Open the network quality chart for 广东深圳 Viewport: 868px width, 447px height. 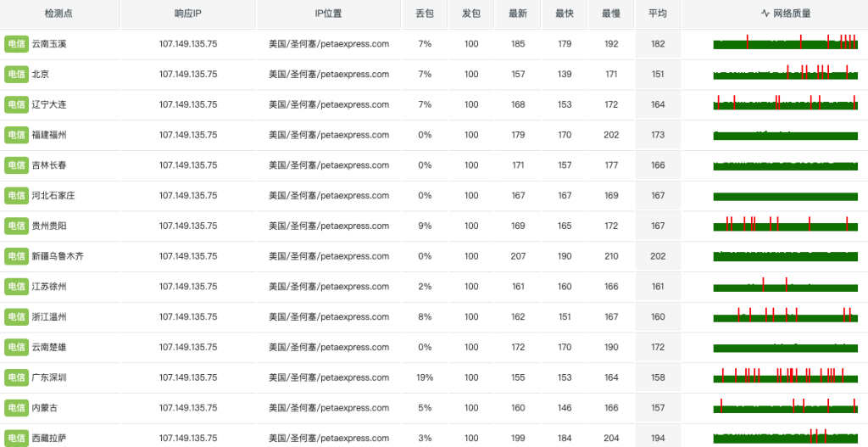(786, 377)
